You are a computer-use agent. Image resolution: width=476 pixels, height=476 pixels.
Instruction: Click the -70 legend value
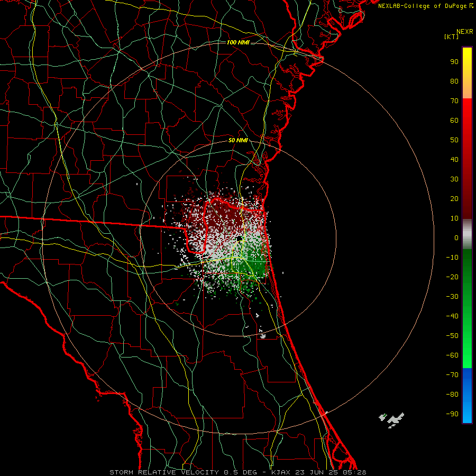click(452, 375)
